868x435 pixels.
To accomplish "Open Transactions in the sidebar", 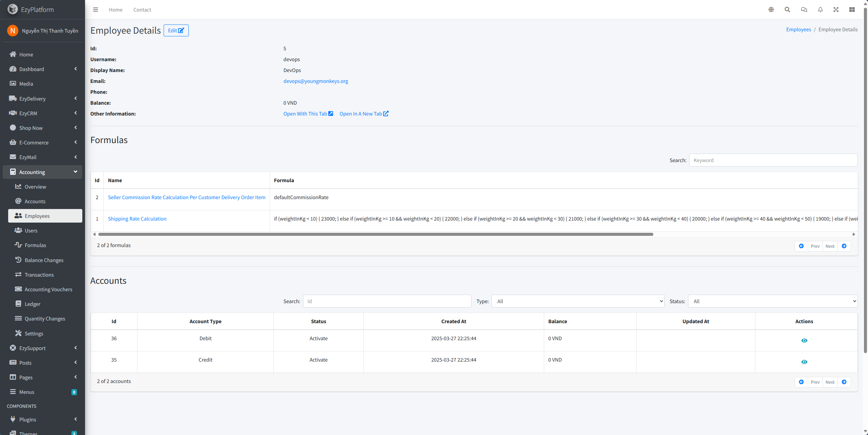I will (x=45, y=275).
